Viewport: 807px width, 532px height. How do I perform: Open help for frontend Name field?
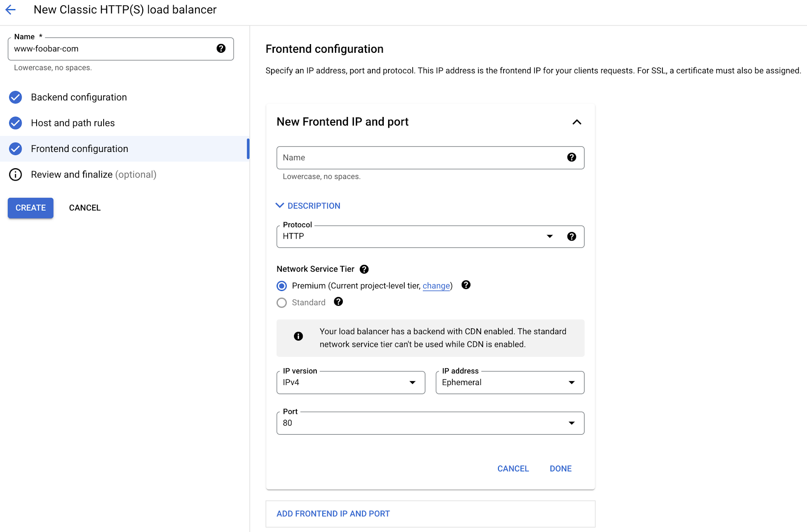(572, 158)
